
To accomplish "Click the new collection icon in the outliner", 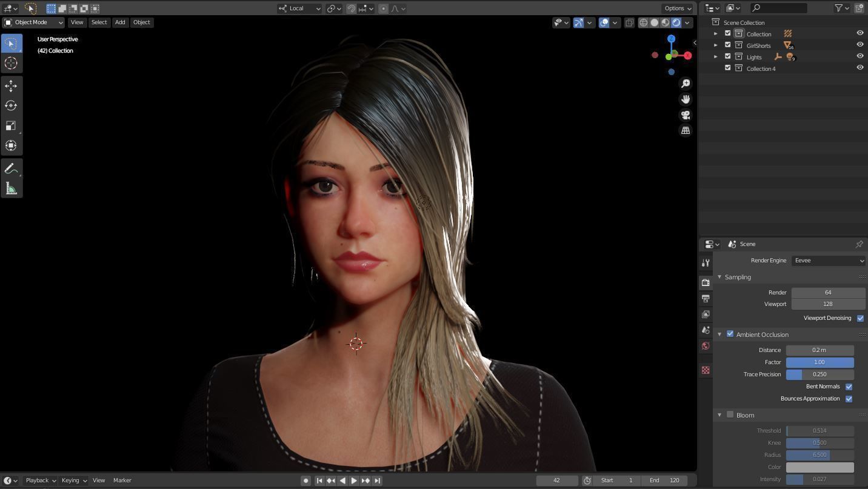I will coord(859,8).
